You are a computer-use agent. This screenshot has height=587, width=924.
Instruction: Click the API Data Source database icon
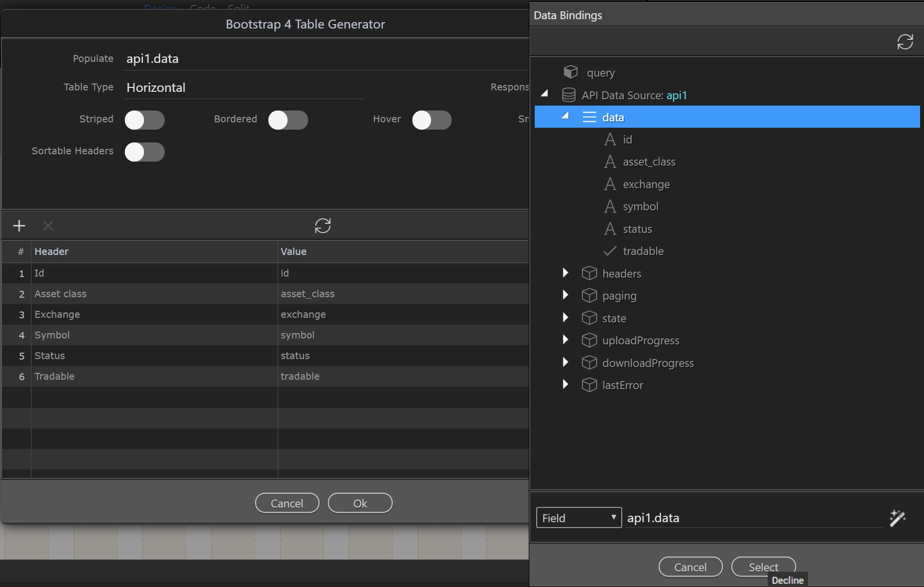[x=569, y=95]
